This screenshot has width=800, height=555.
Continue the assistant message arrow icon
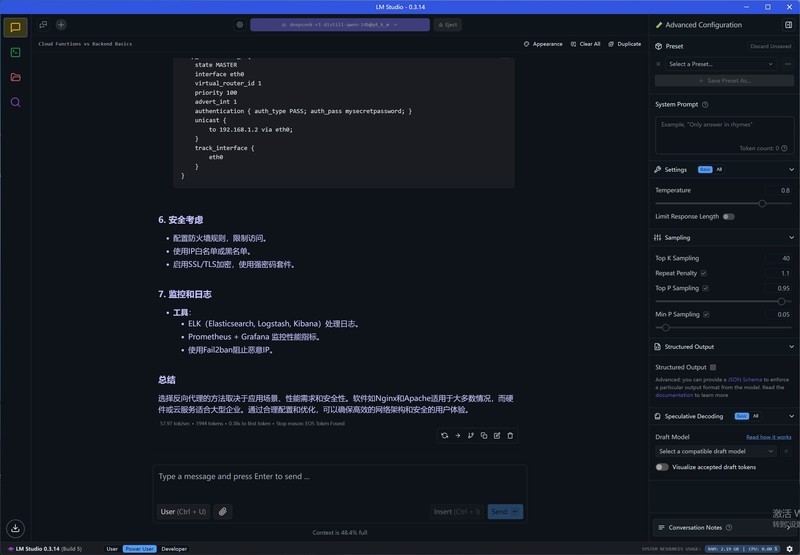pos(458,436)
